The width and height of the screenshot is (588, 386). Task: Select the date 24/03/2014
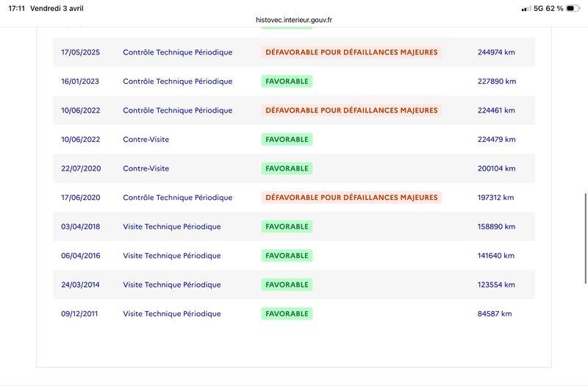coord(80,285)
